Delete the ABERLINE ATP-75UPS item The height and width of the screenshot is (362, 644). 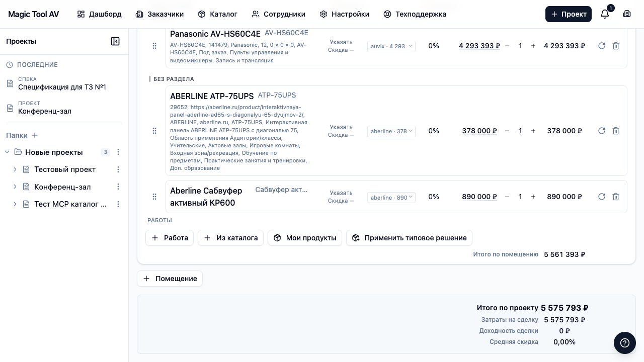point(616,131)
